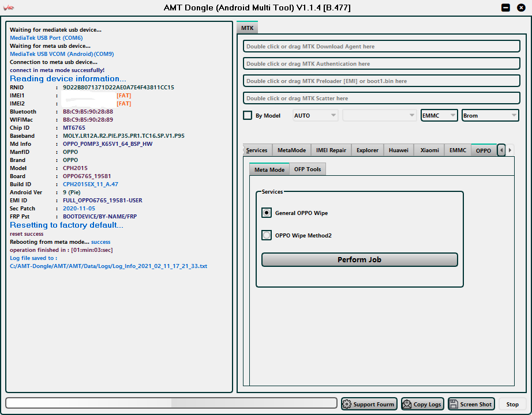Open the Brom mode dropdown

click(490, 116)
